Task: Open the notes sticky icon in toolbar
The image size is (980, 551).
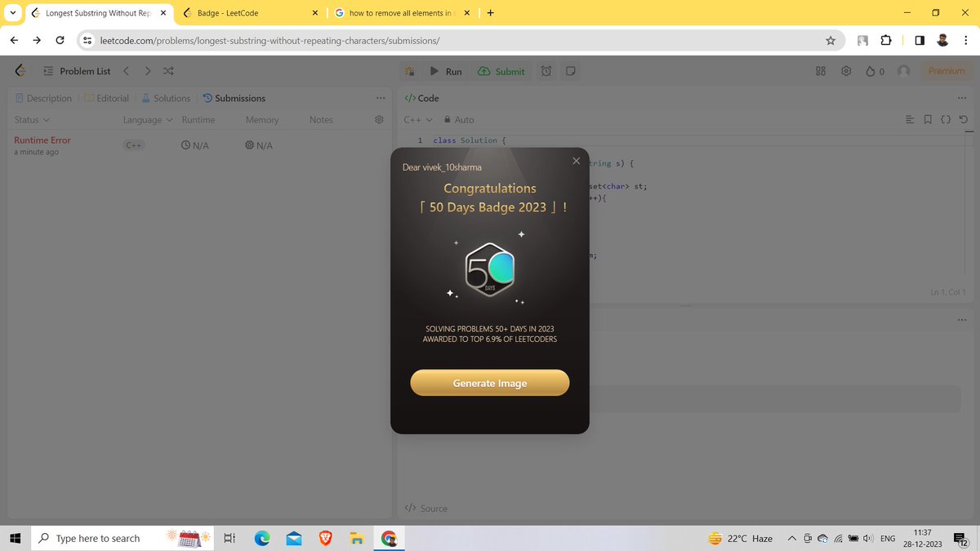Action: pos(571,71)
